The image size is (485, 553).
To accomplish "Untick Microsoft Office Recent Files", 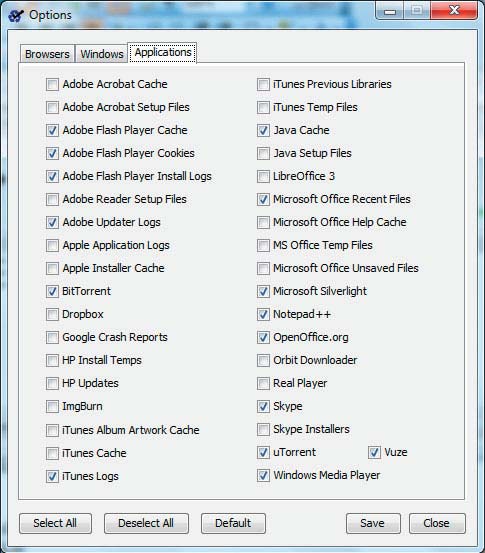I will (263, 199).
